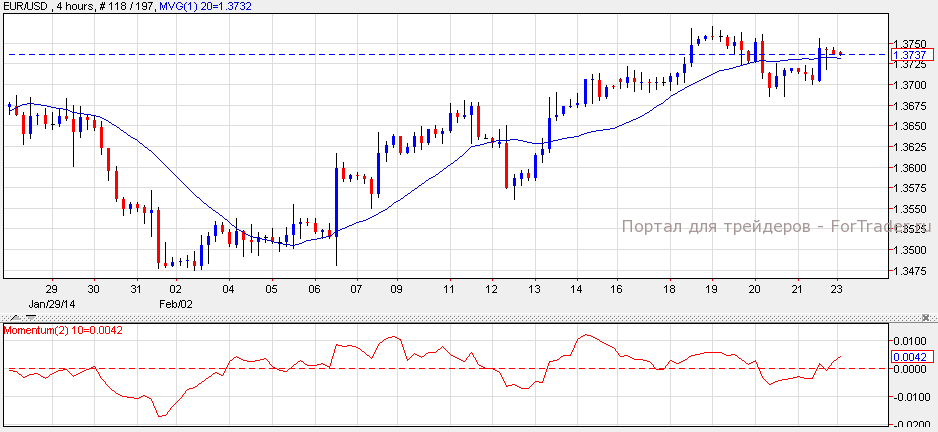Click the day 14 marker on the time axis
The image size is (938, 432).
click(x=577, y=289)
